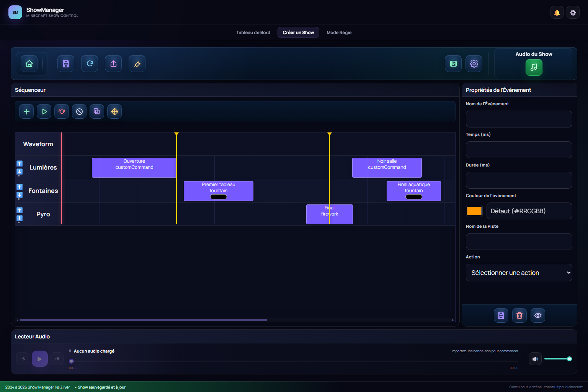Select the Premier tableau fountain event
588x392 pixels.
click(219, 191)
